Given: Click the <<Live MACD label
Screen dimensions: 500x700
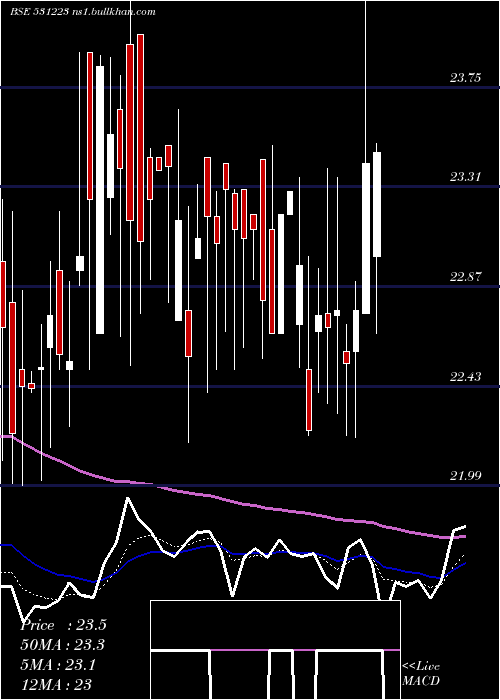Looking at the screenshot, I should coord(421,674).
